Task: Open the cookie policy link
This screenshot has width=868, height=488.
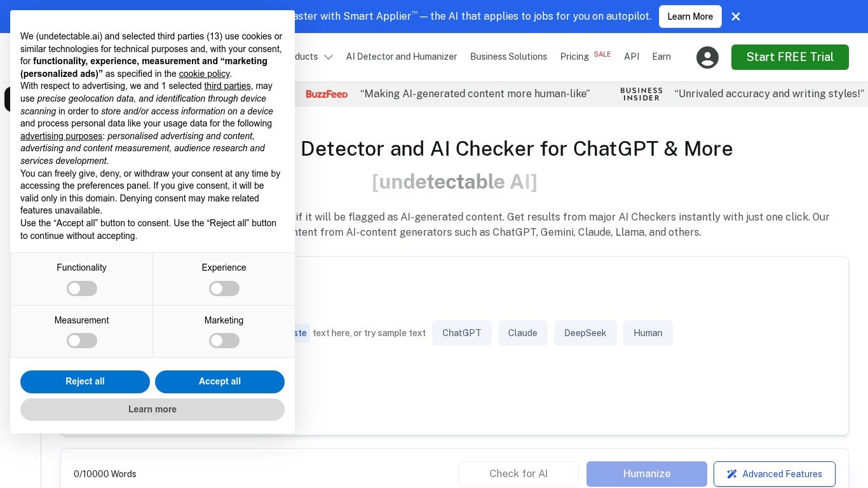Action: coord(204,74)
